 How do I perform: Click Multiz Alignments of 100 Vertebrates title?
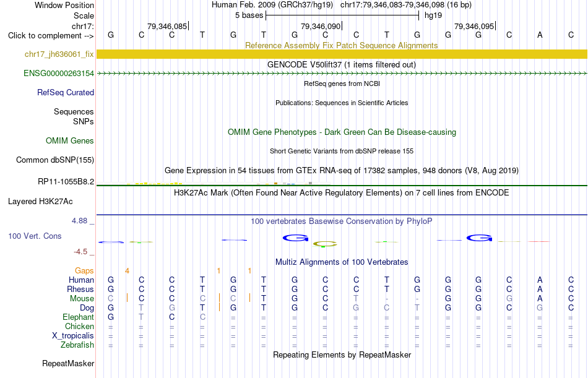click(342, 262)
